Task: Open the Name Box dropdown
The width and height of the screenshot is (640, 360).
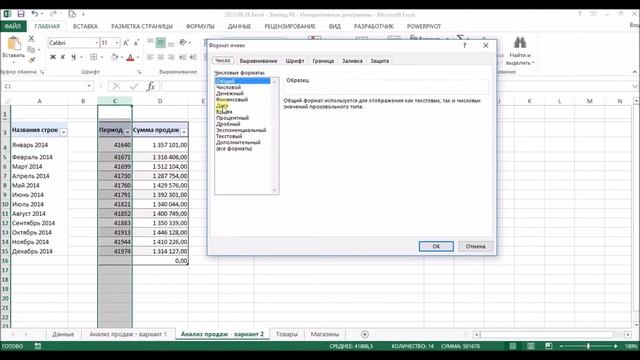Action: (89, 87)
